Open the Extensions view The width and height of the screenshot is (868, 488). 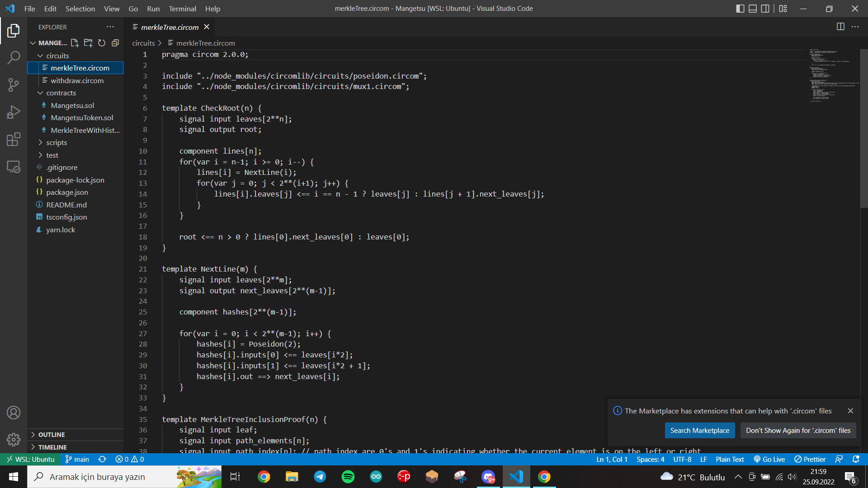pyautogui.click(x=14, y=139)
